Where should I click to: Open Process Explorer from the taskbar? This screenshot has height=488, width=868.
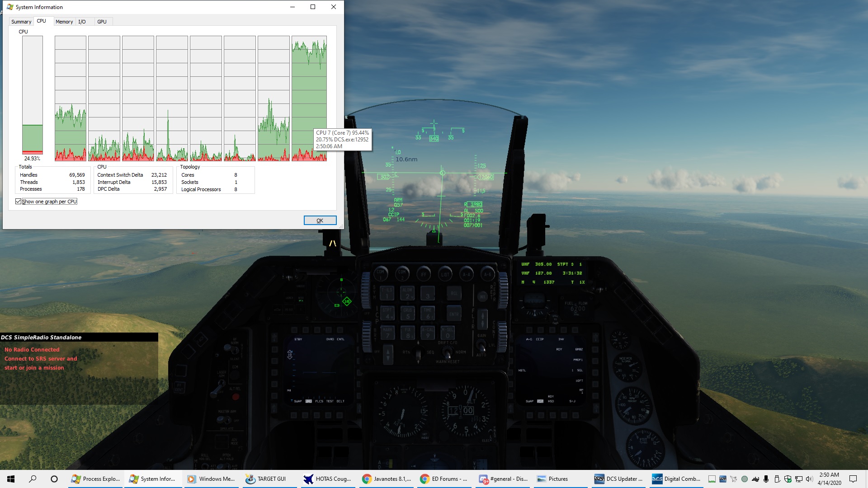pyautogui.click(x=95, y=479)
